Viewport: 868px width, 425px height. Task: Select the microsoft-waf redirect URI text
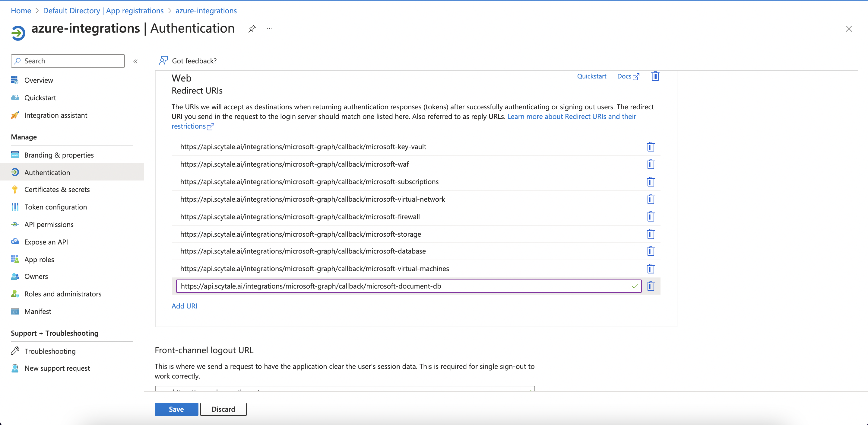(294, 164)
